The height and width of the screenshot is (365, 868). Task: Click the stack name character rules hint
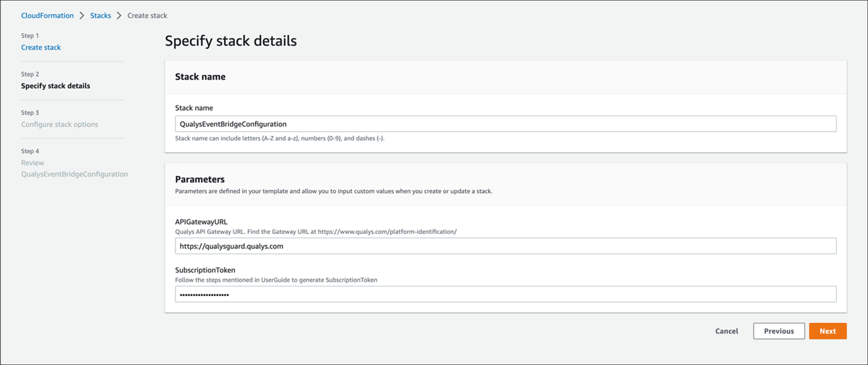pyautogui.click(x=280, y=138)
